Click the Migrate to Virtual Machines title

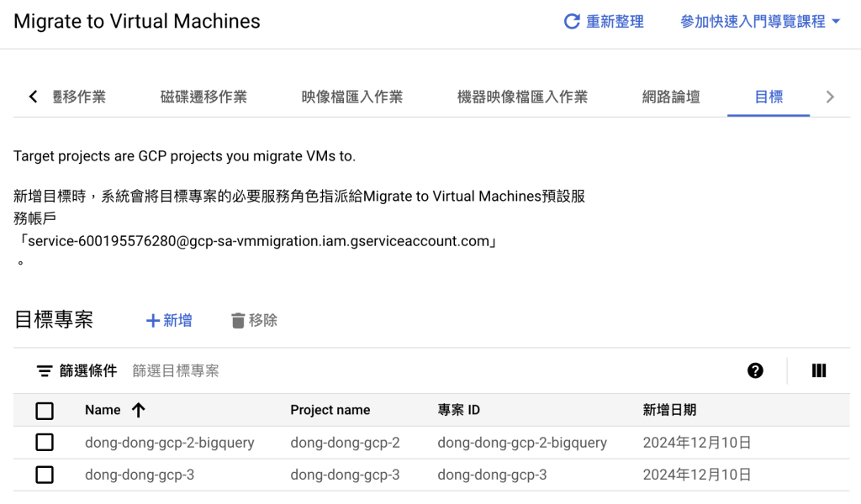click(x=137, y=21)
